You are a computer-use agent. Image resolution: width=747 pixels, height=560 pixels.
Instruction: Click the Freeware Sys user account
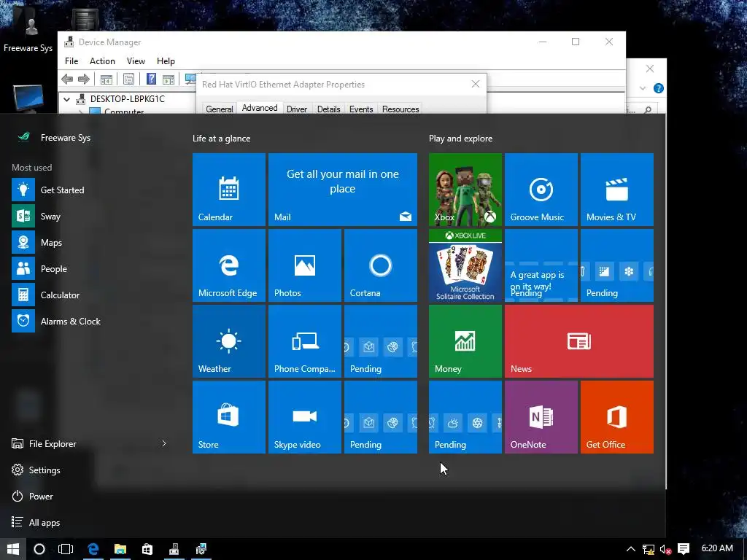[x=65, y=138]
